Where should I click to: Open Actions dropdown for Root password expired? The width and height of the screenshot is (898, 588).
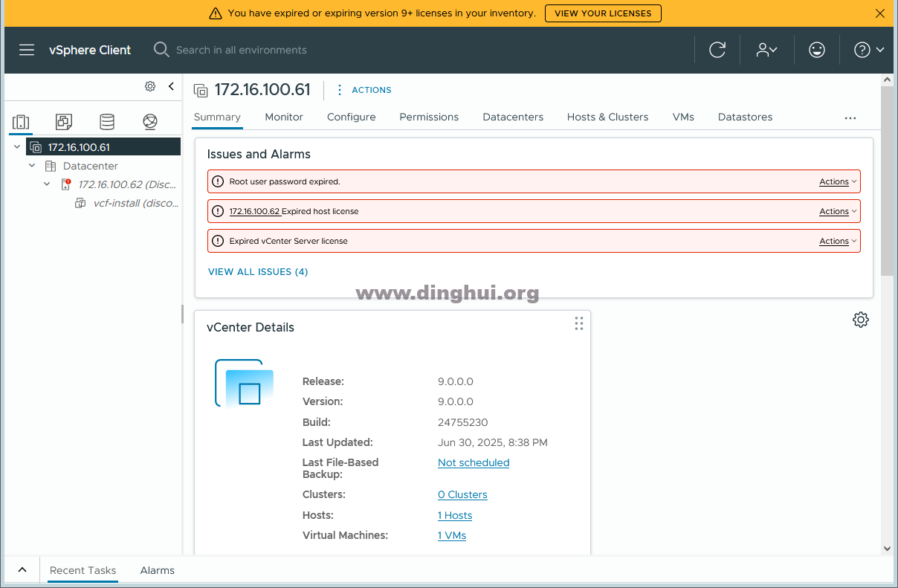point(838,181)
